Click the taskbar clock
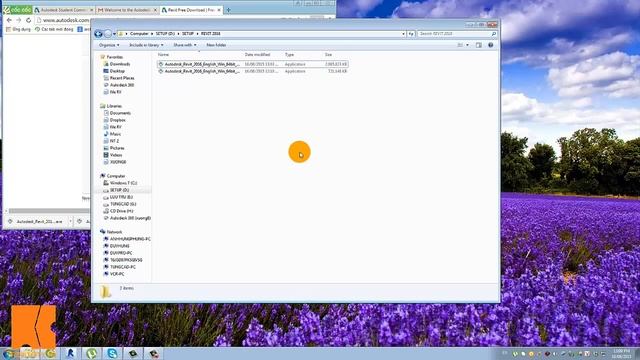640x360 pixels. click(x=622, y=353)
